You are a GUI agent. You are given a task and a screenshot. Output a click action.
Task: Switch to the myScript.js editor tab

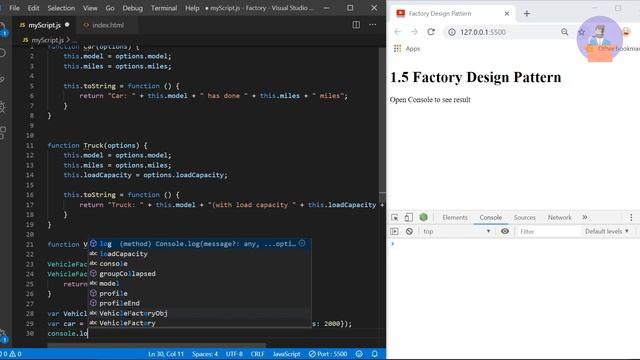[44, 25]
